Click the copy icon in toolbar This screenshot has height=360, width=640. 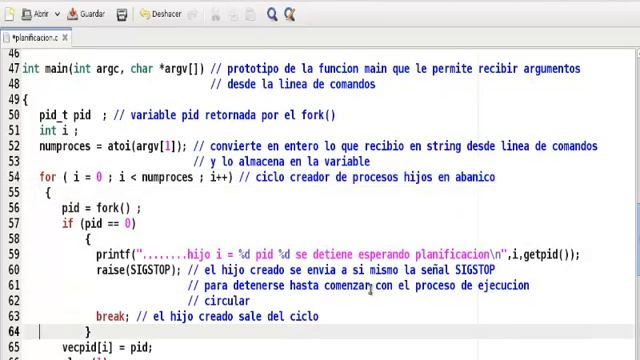coord(233,15)
